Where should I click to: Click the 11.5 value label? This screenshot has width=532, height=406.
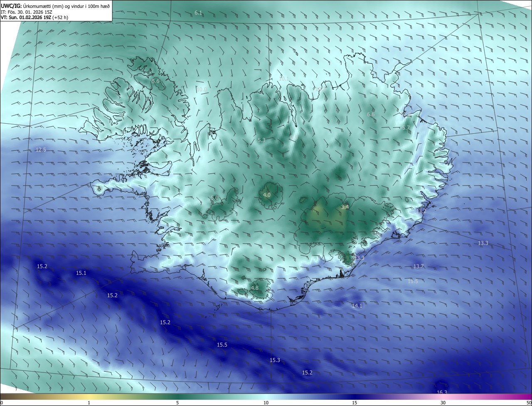[413, 281]
